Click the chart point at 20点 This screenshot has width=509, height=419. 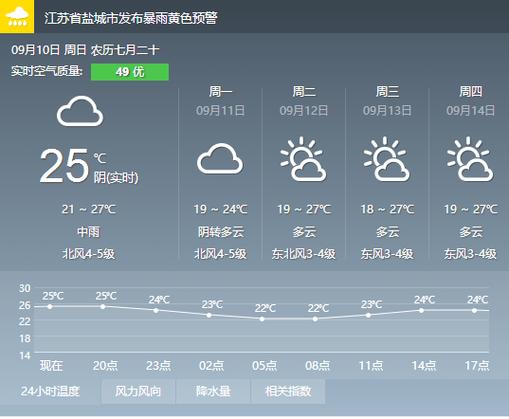click(x=103, y=306)
